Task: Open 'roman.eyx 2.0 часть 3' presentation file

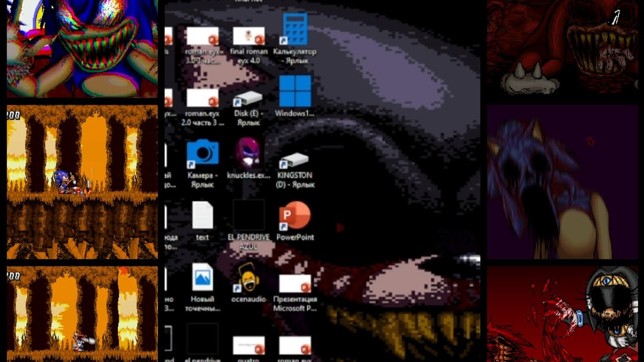Action: coord(202,107)
